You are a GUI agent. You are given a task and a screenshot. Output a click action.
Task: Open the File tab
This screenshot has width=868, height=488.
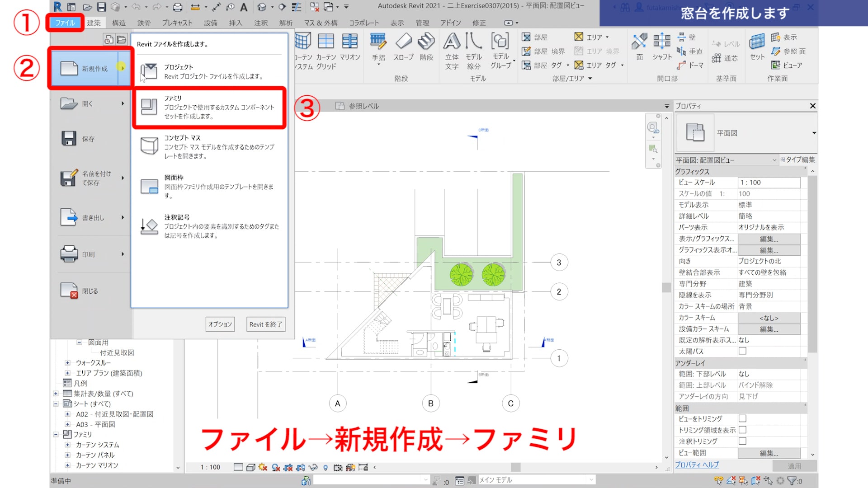[x=65, y=23]
